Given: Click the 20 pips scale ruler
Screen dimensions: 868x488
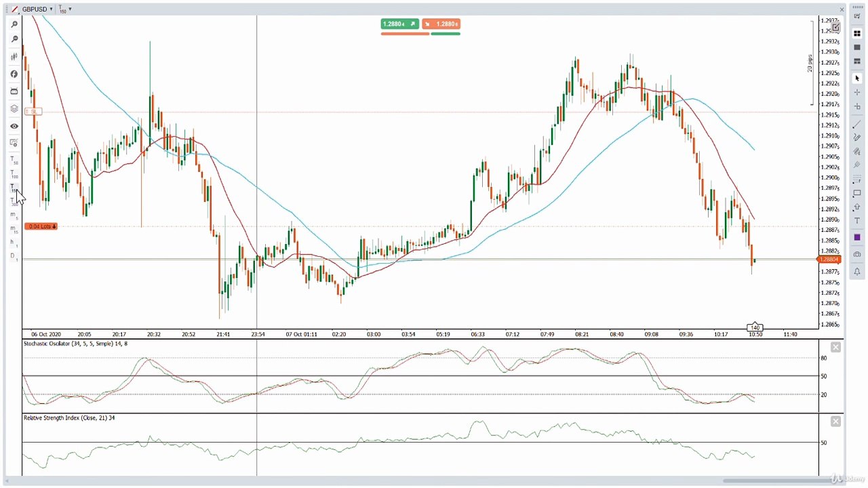Looking at the screenshot, I should [x=811, y=64].
